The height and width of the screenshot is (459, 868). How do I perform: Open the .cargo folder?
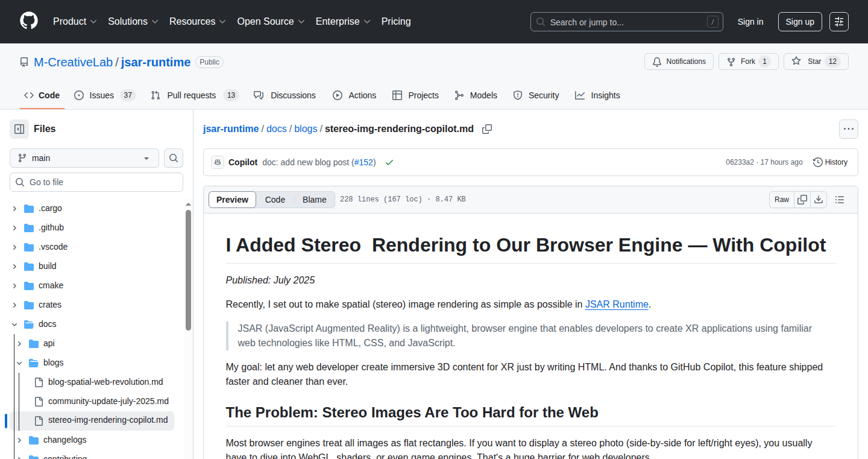point(50,208)
